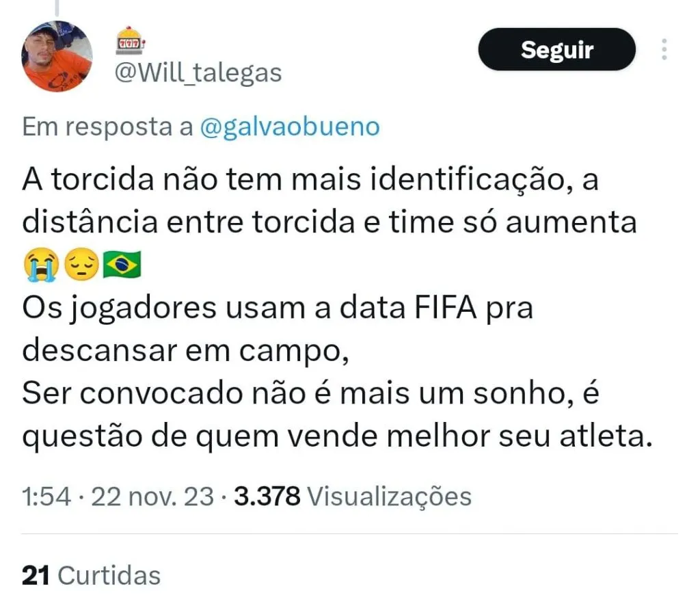This screenshot has height=608, width=700.
Task: Follow the account with Seguir
Action: [x=556, y=49]
